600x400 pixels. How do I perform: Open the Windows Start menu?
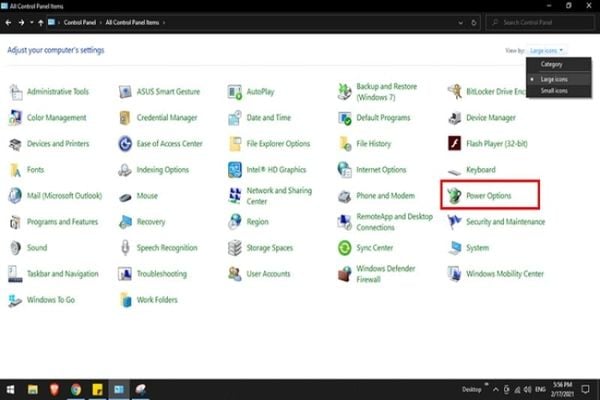click(10, 390)
